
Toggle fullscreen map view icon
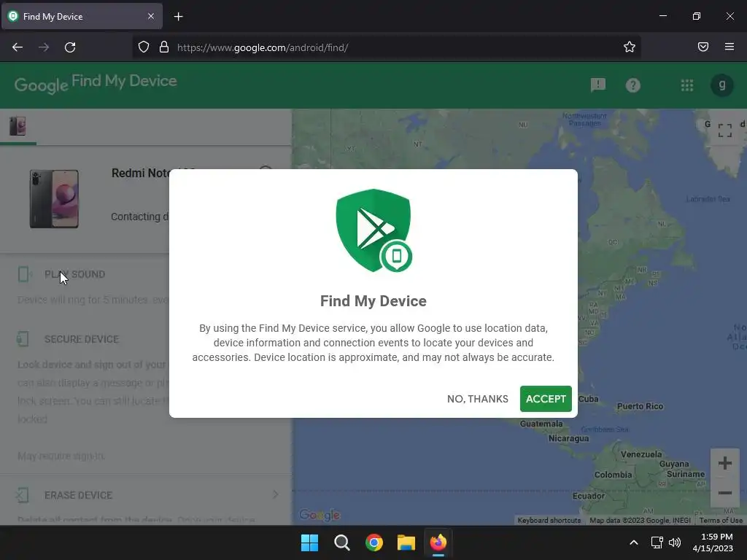coord(724,130)
